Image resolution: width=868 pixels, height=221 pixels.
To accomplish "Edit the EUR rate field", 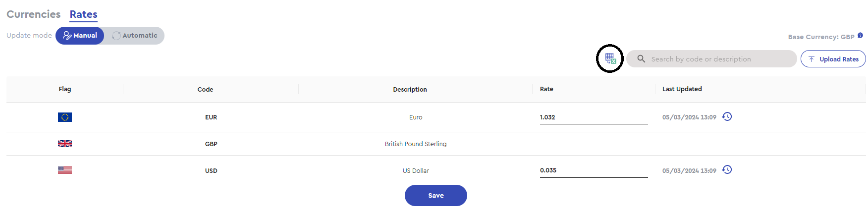I will tap(594, 117).
